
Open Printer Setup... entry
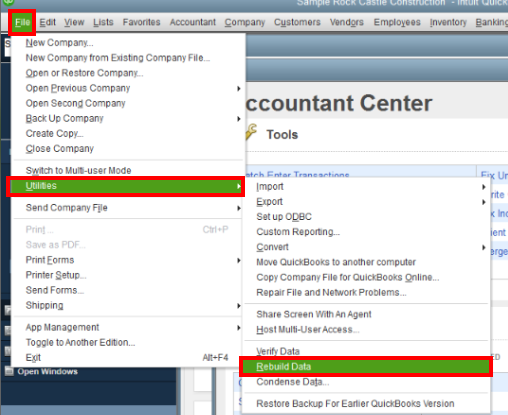point(127,275)
